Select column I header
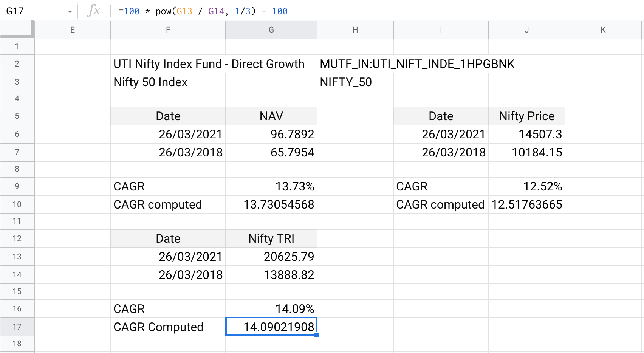This screenshot has width=644, height=353. pos(441,30)
